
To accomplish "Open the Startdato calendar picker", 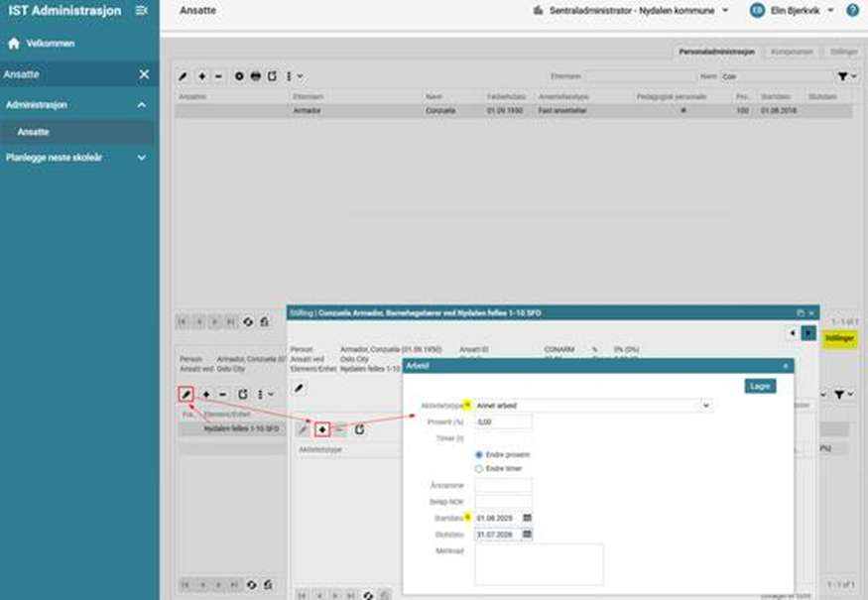I will 528,518.
